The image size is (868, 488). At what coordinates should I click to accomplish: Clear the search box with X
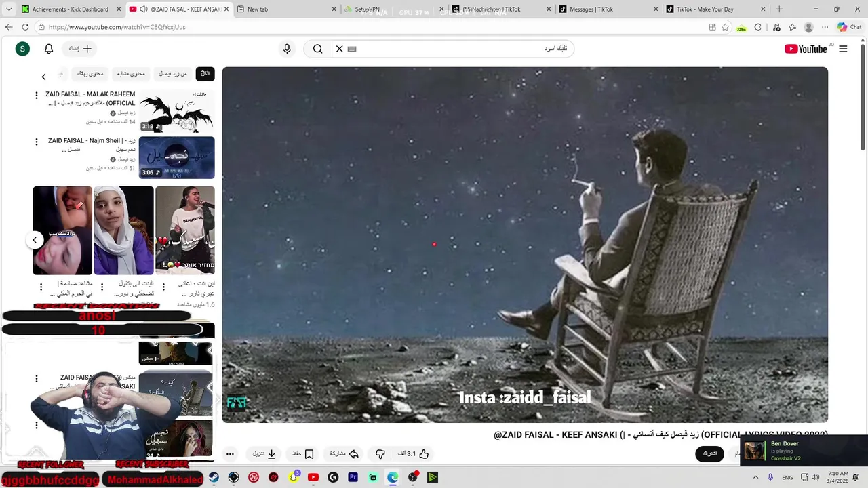340,49
